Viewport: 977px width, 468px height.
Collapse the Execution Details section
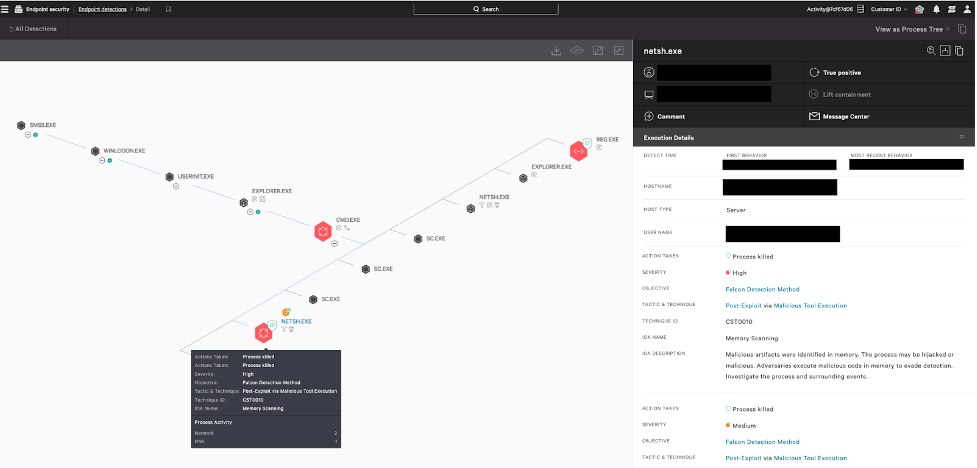(x=961, y=137)
